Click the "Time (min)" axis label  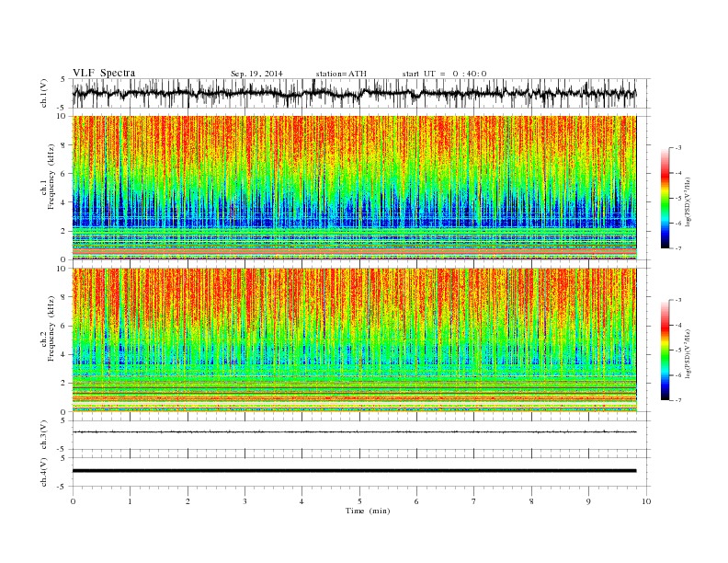(x=368, y=511)
